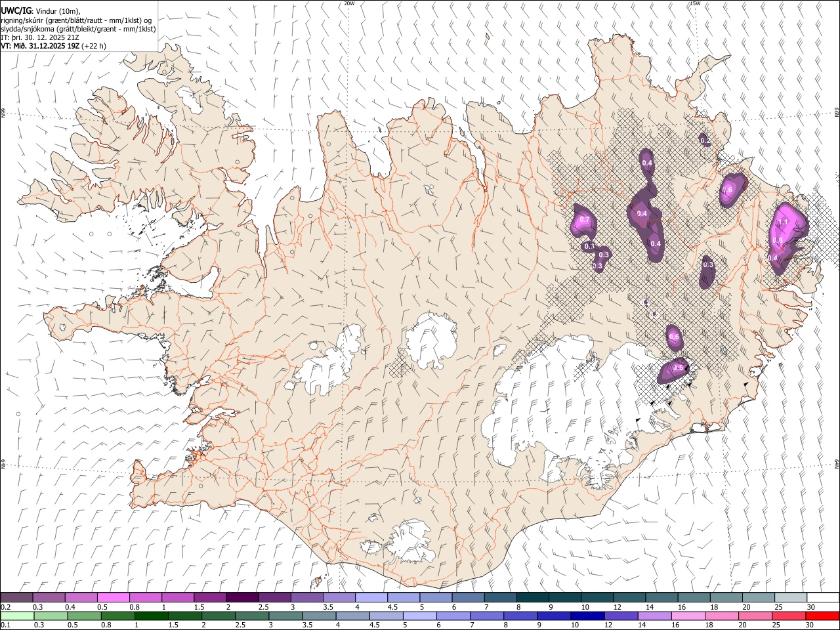This screenshot has width=840, height=630.
Task: Pick the dark teal snow swatch labeled 8
Action: click(533, 598)
